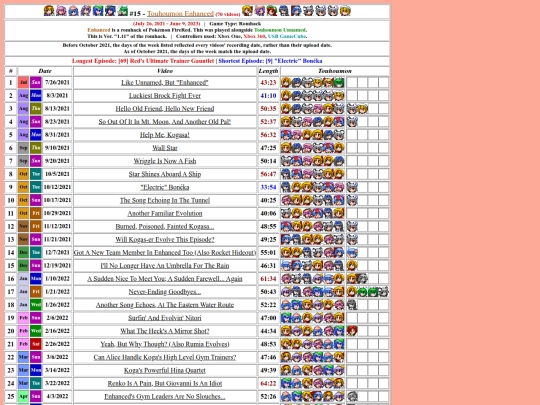Image resolution: width=540 pixels, height=405 pixels.
Task: Click the Date column header
Action: coord(45,71)
